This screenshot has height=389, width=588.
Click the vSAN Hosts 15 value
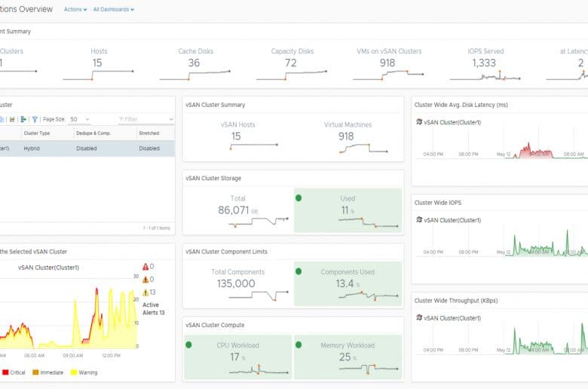click(236, 136)
